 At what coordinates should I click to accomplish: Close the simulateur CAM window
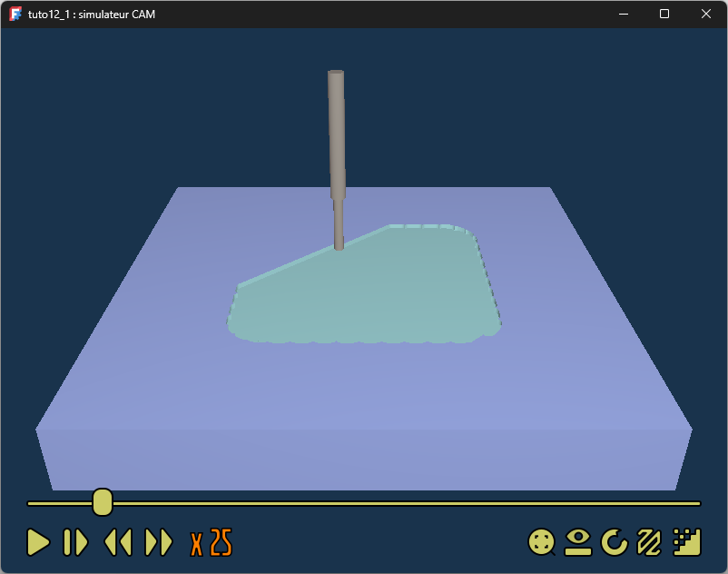pos(706,15)
